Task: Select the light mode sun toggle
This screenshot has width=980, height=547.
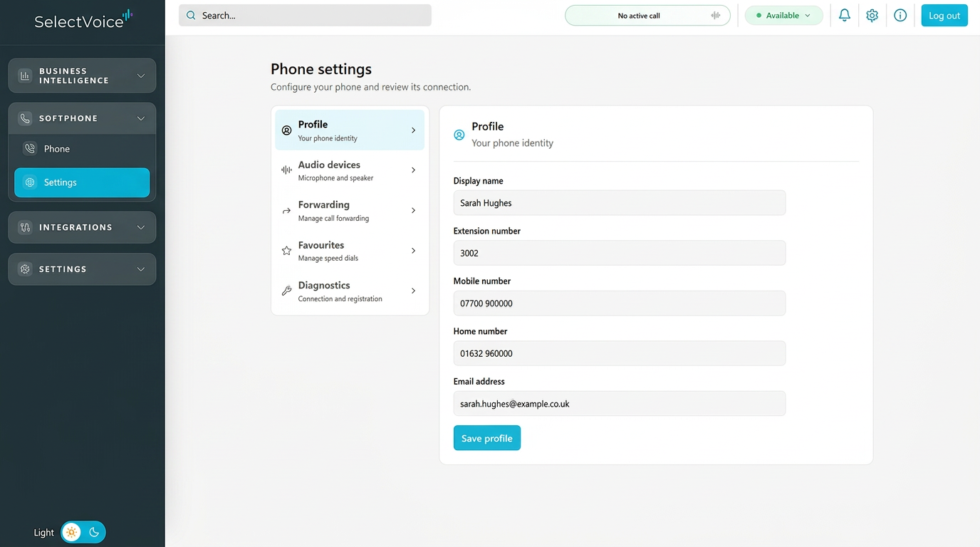Action: (71, 532)
